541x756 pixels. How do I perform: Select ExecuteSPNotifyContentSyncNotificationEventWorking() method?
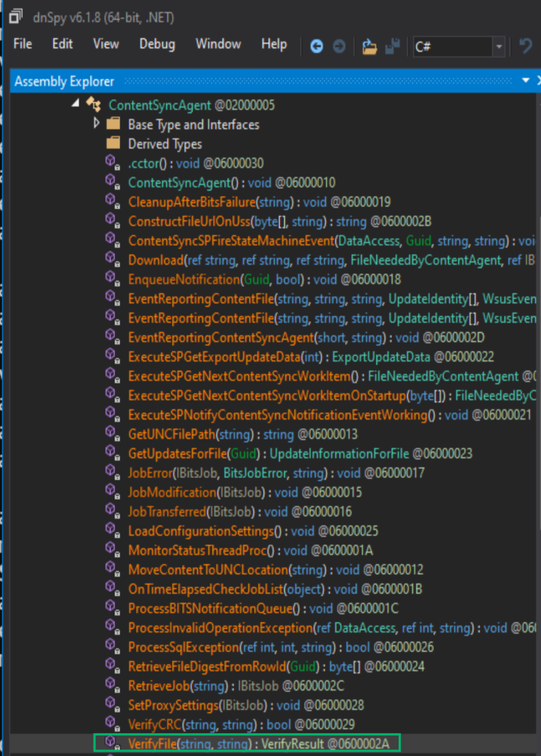[329, 415]
